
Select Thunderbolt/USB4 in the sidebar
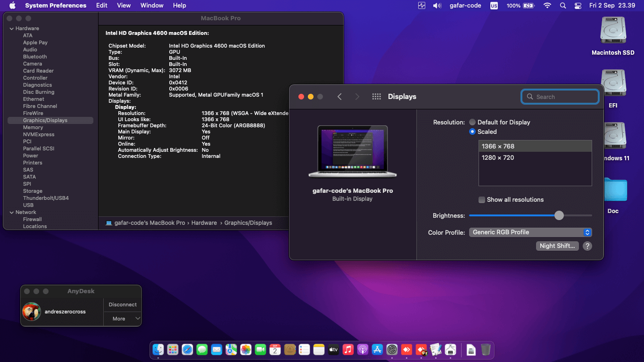[46, 198]
